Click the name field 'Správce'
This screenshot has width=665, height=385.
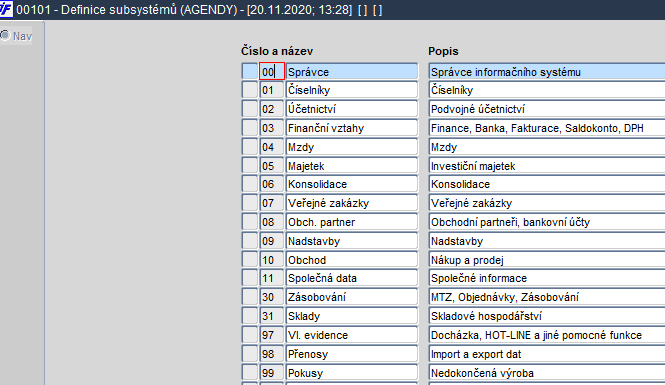[352, 71]
